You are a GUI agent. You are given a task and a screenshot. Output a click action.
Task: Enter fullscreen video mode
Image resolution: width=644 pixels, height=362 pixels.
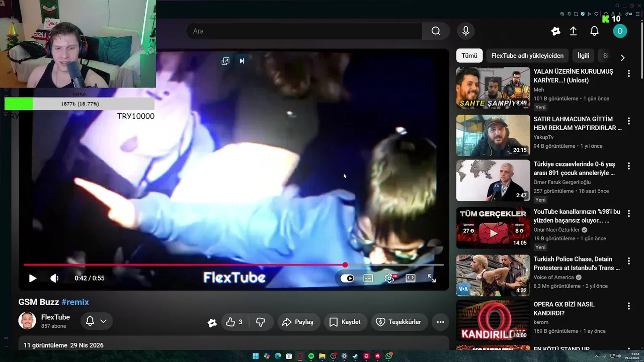pyautogui.click(x=432, y=278)
